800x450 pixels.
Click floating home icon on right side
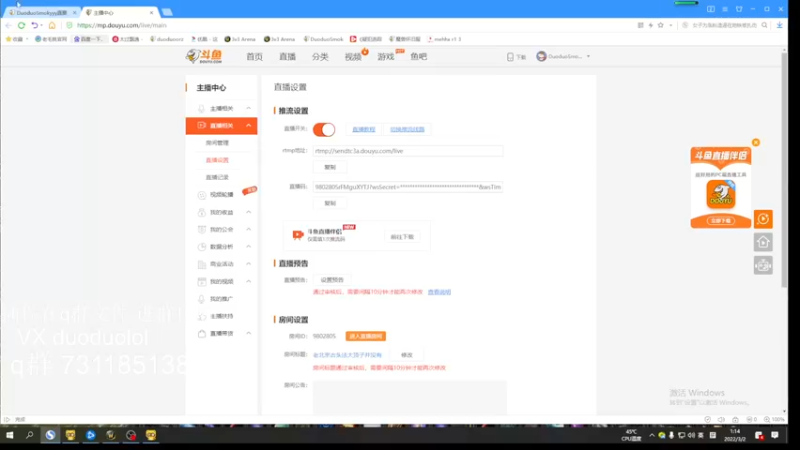click(763, 242)
